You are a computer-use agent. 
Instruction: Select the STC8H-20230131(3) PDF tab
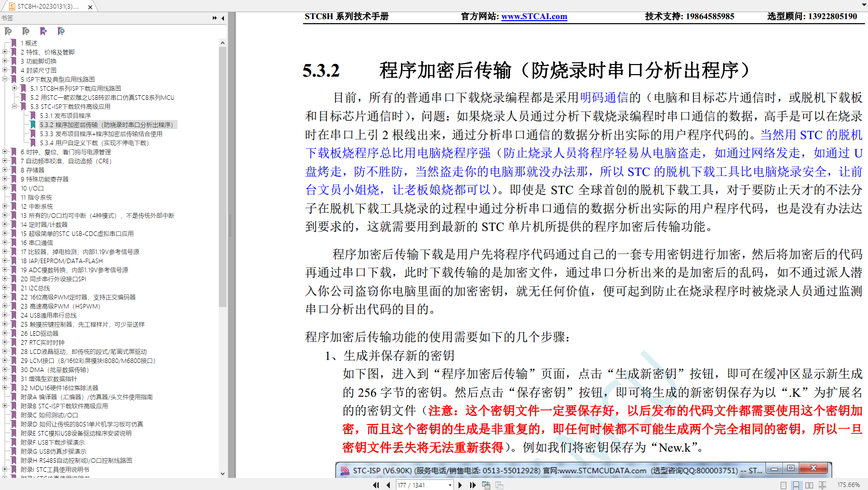[x=48, y=7]
